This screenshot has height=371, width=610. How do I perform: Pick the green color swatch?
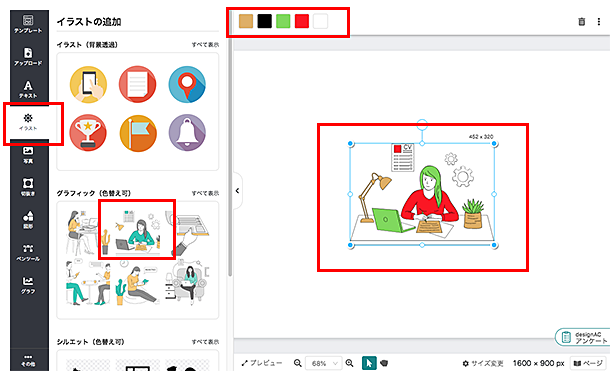pyautogui.click(x=283, y=21)
